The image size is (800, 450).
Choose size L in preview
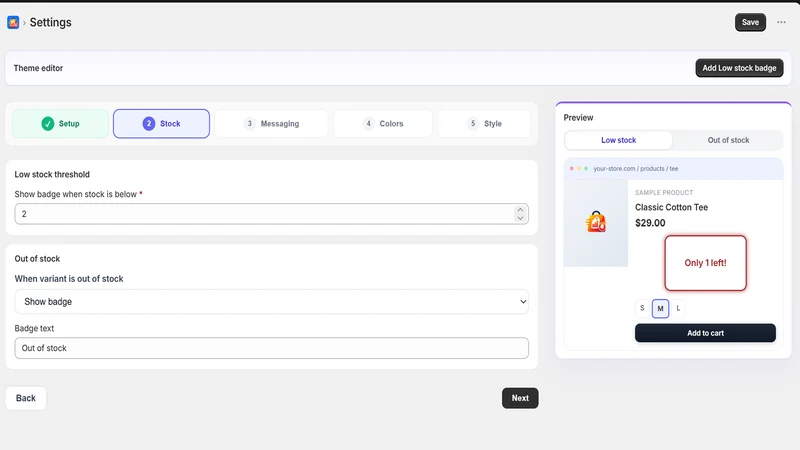tap(678, 308)
